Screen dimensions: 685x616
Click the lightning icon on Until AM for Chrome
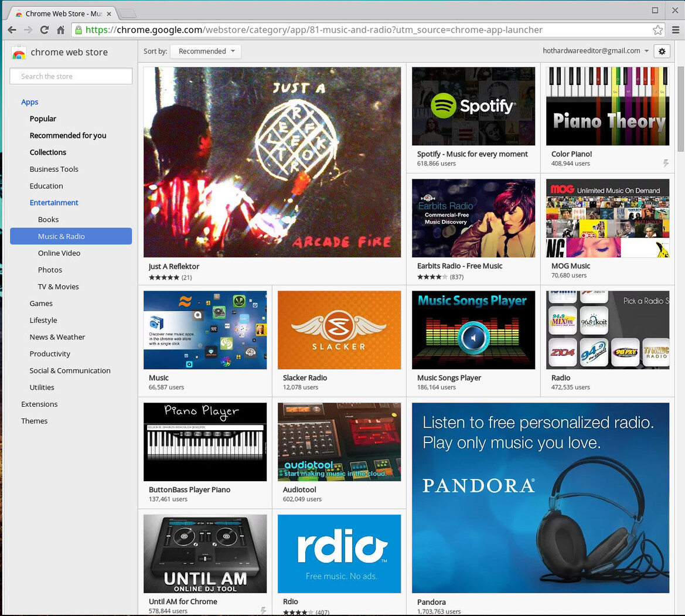[264, 610]
